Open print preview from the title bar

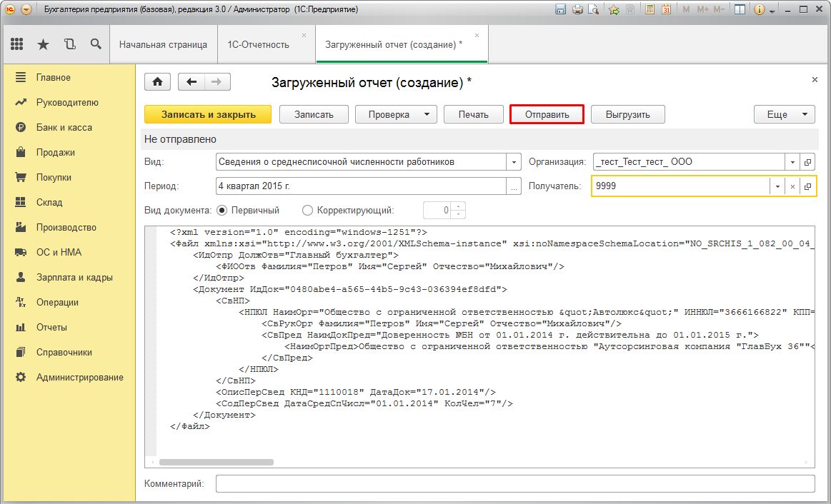pos(593,9)
